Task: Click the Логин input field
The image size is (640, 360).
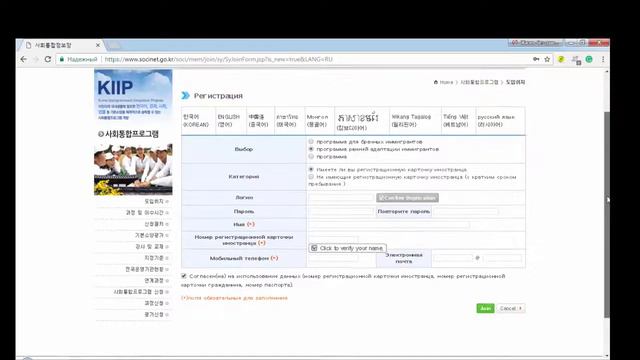Action: click(x=341, y=198)
